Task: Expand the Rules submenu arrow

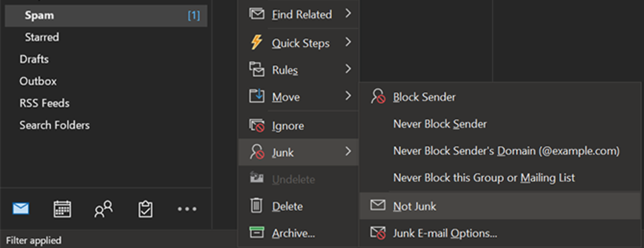Action: coord(348,69)
